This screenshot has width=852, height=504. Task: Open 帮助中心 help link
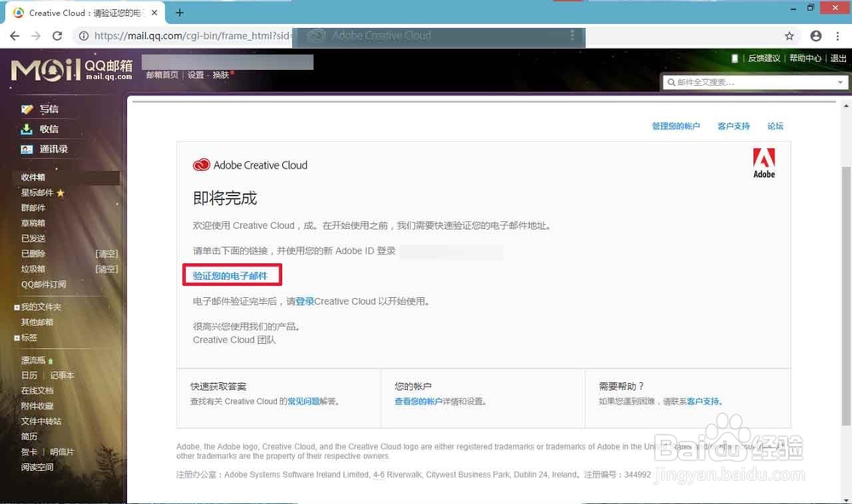pos(805,58)
